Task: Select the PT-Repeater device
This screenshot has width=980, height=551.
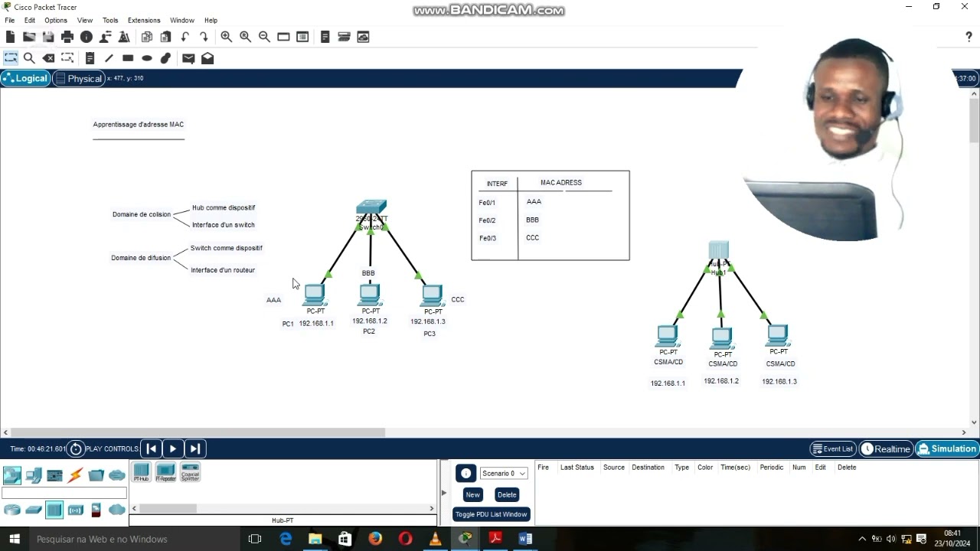Action: (x=165, y=472)
